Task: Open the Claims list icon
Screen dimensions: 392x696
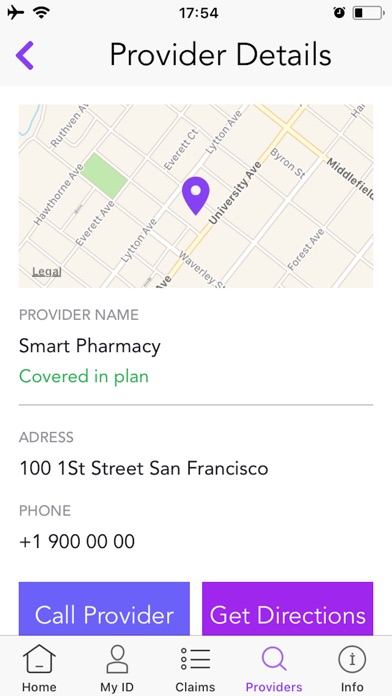Action: (x=195, y=659)
